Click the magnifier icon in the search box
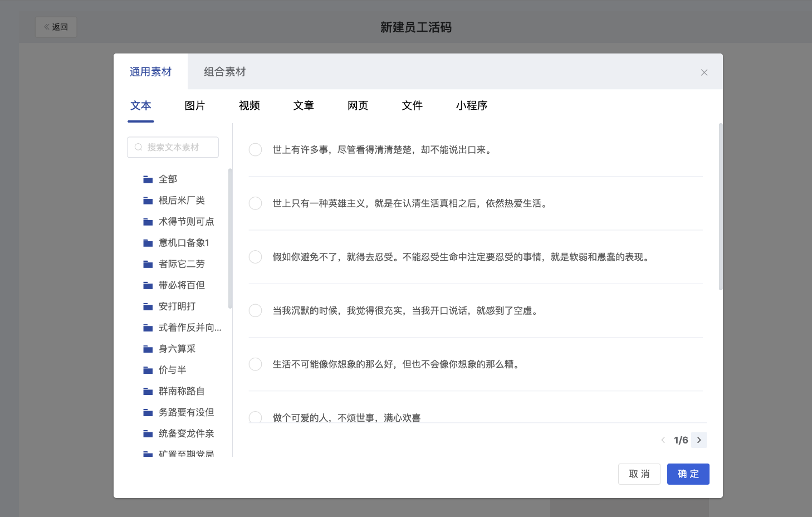 click(139, 147)
